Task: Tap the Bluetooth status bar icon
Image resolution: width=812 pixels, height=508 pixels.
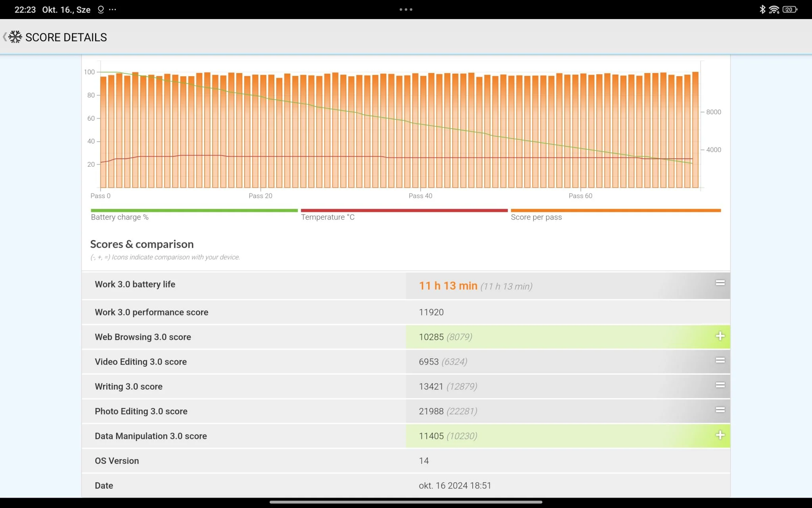Action: click(x=762, y=9)
